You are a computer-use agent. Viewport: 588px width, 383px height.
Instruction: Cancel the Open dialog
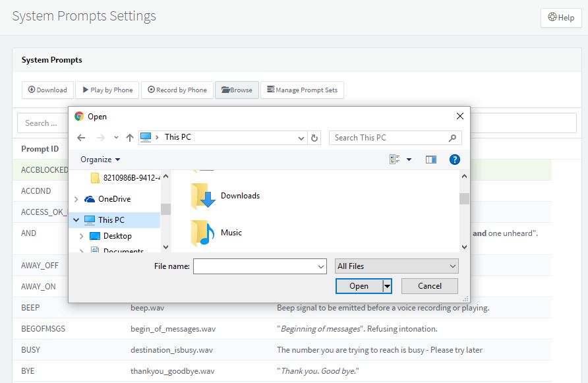pos(430,286)
